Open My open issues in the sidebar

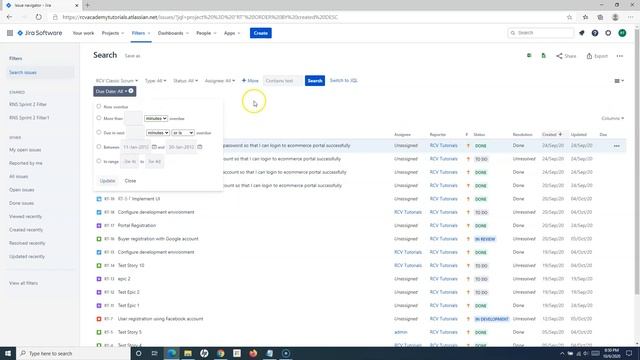pos(25,150)
